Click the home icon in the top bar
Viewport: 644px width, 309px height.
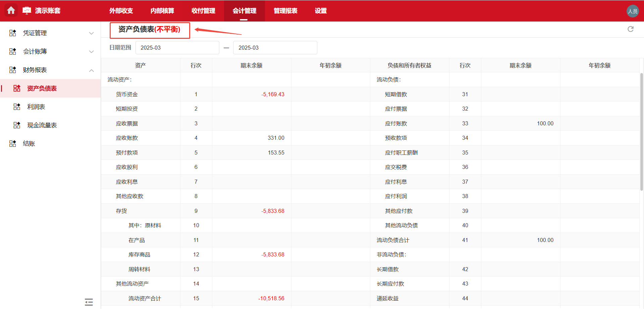point(11,10)
